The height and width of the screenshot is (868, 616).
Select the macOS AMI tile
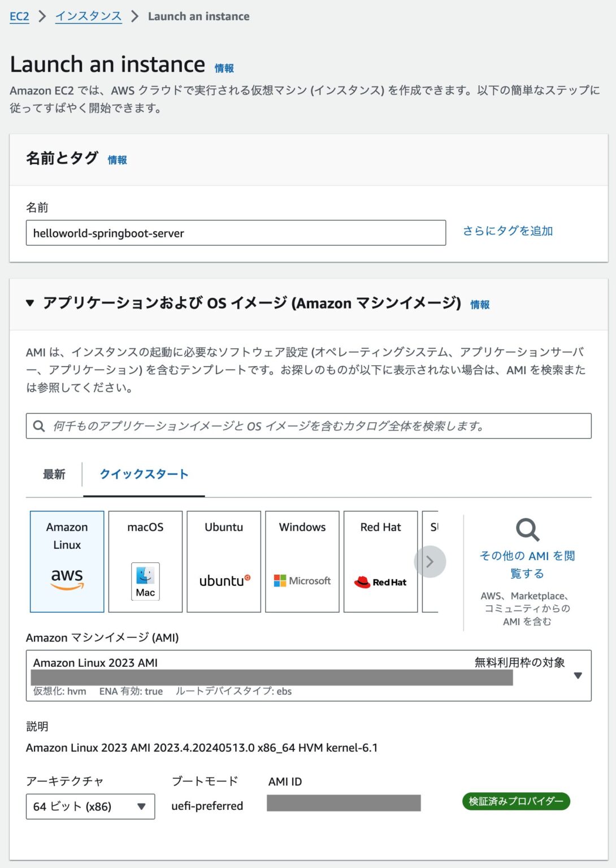tap(145, 561)
